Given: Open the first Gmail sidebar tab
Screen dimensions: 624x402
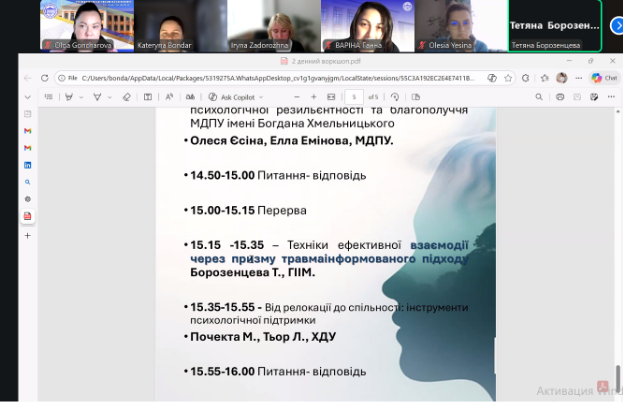Looking at the screenshot, I should [27, 131].
